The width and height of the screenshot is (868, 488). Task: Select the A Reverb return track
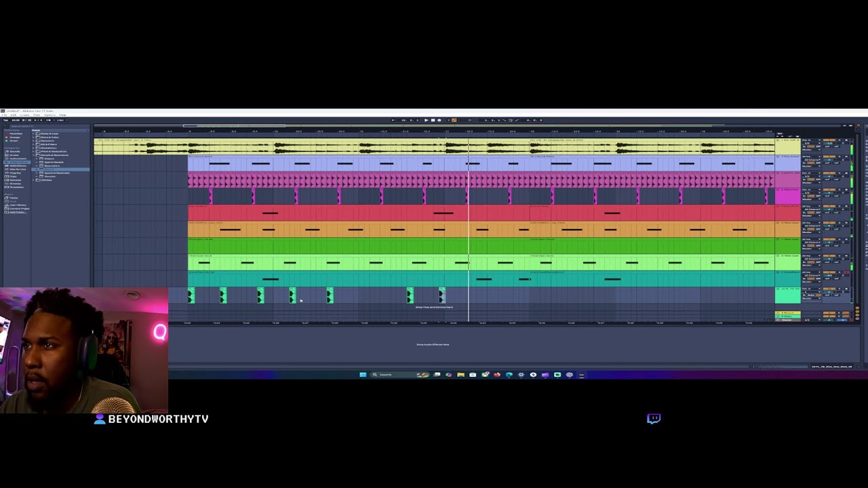[x=788, y=313]
